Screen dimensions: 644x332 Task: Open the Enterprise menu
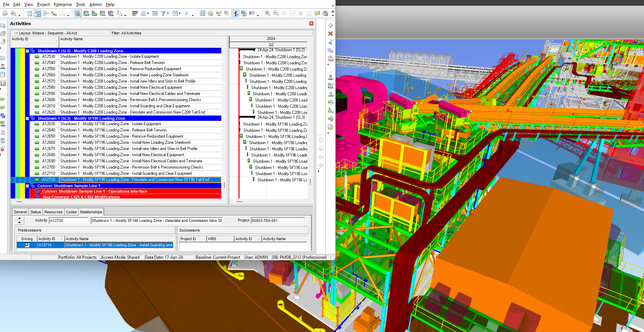63,4
